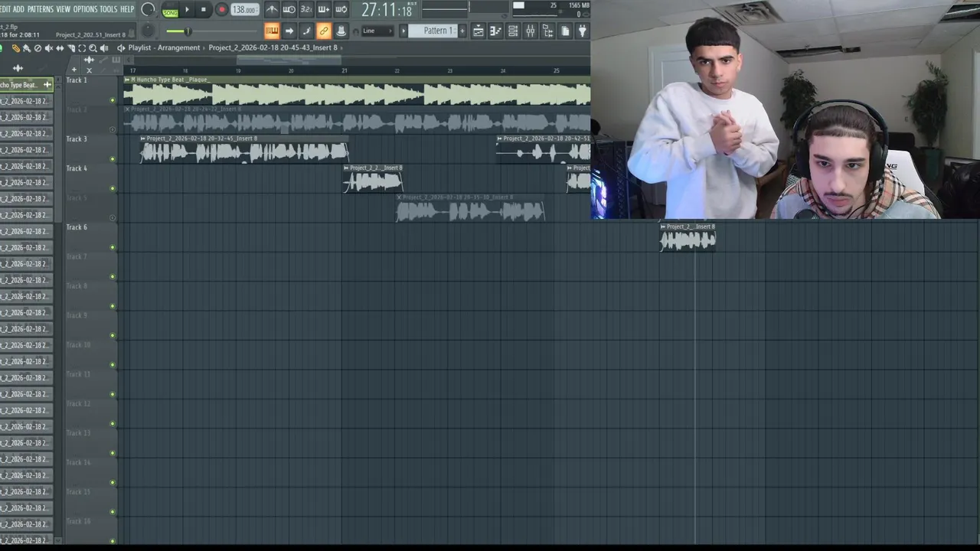Open the Line snap dropdown

[377, 31]
